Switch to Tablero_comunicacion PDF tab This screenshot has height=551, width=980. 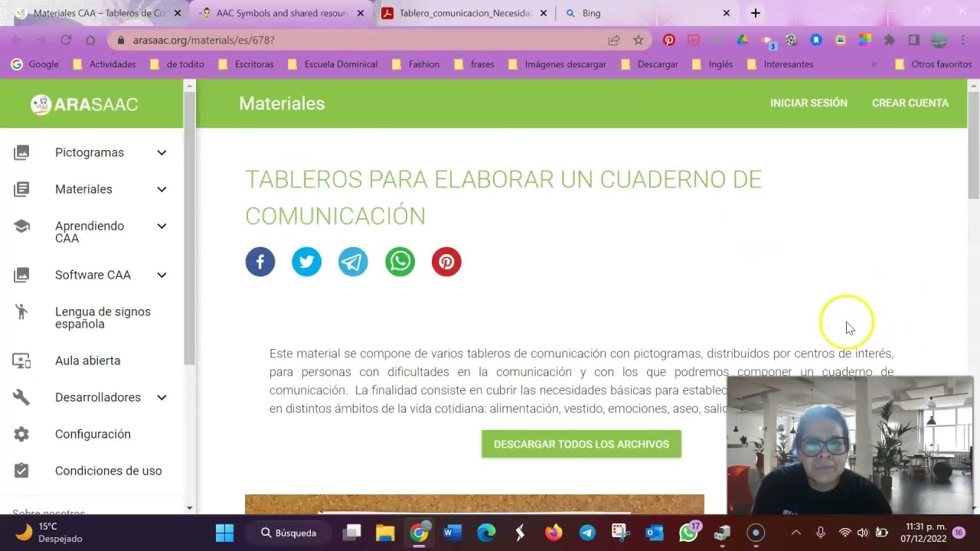click(x=465, y=13)
